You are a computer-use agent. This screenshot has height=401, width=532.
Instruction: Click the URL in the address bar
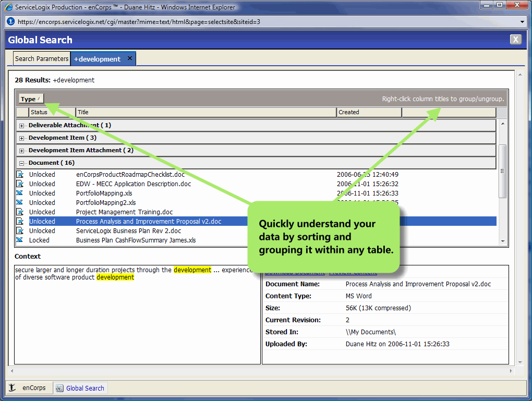pyautogui.click(x=139, y=22)
